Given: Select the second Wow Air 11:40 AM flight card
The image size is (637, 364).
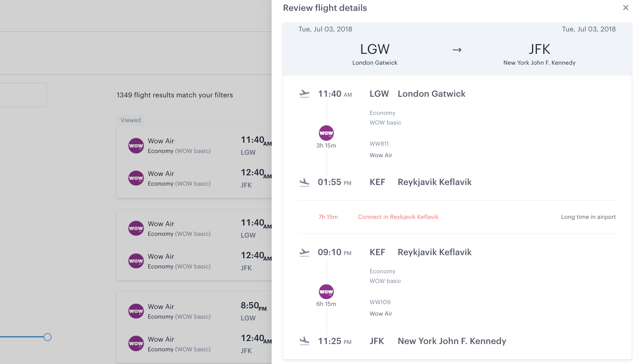Looking at the screenshot, I should click(x=194, y=245).
